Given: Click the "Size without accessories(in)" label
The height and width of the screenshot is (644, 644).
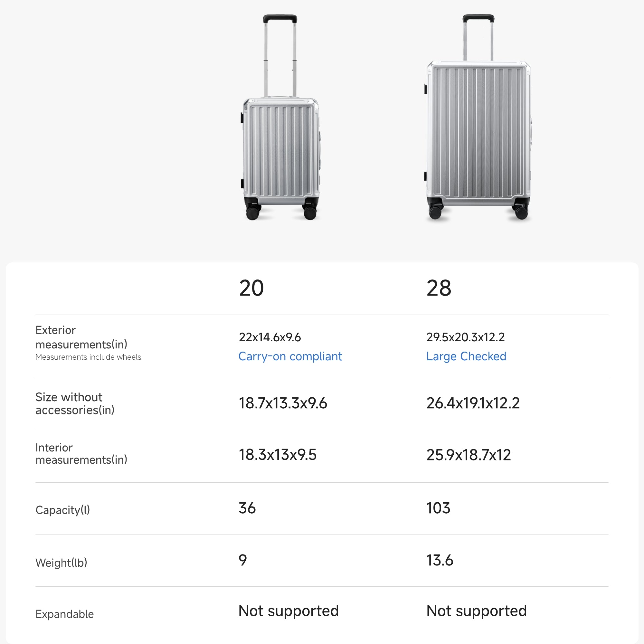Looking at the screenshot, I should tap(75, 403).
